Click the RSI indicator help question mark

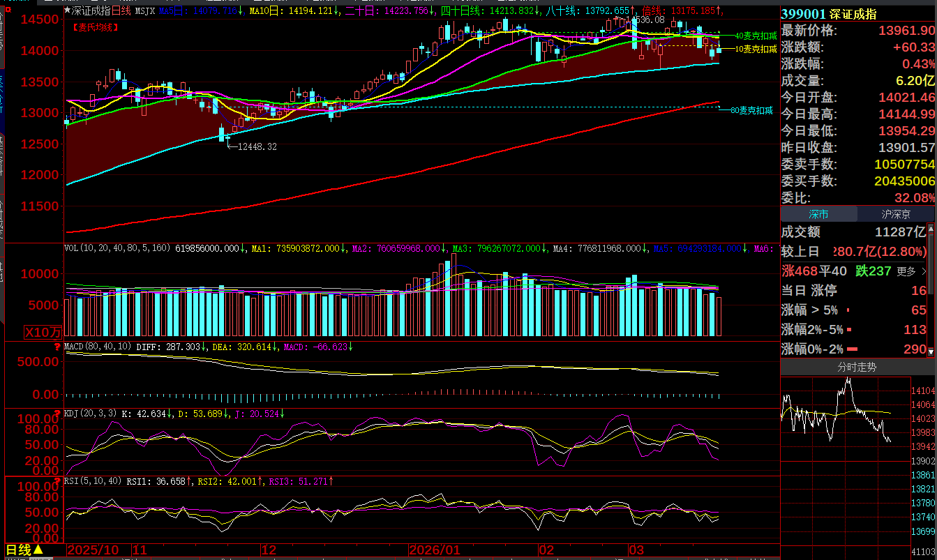[57, 480]
